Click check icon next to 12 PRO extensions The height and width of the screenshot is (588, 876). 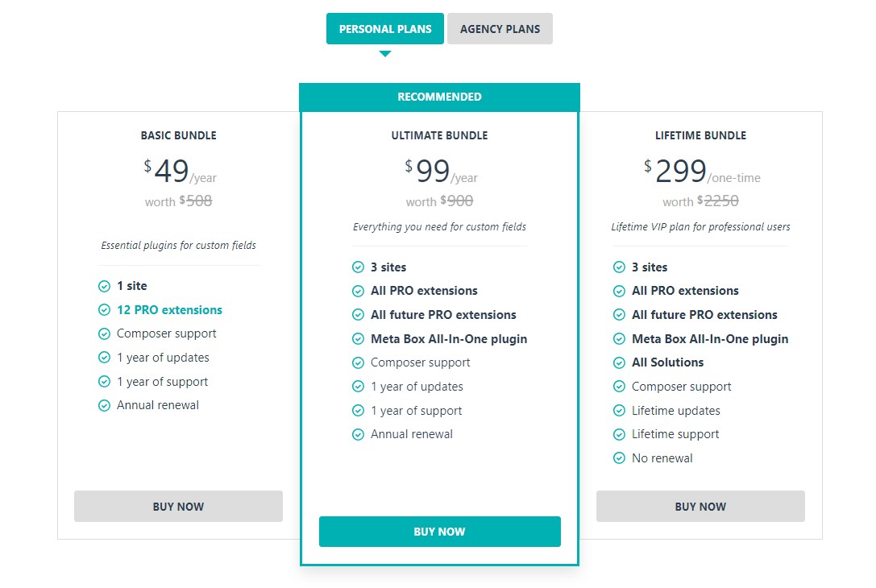tap(105, 310)
